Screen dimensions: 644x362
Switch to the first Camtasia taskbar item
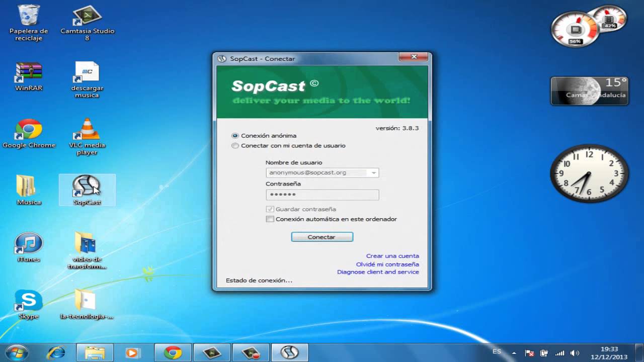pyautogui.click(x=212, y=353)
